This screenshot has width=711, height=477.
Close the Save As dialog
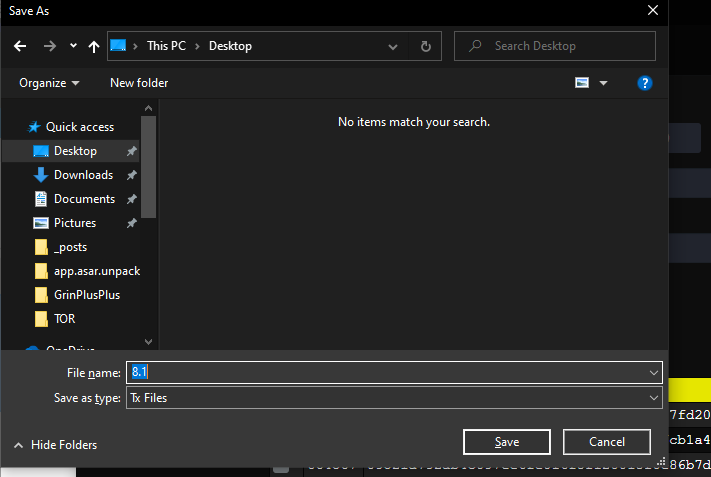(653, 10)
